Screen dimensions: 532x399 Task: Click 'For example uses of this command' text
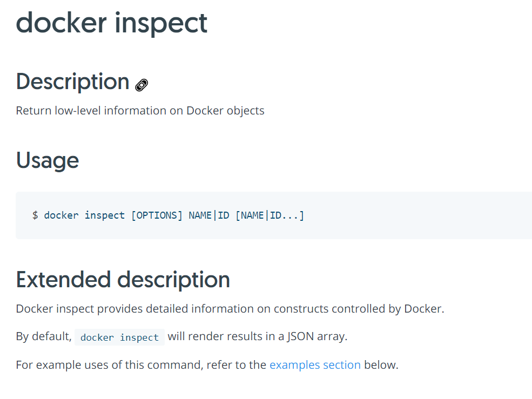(110, 365)
